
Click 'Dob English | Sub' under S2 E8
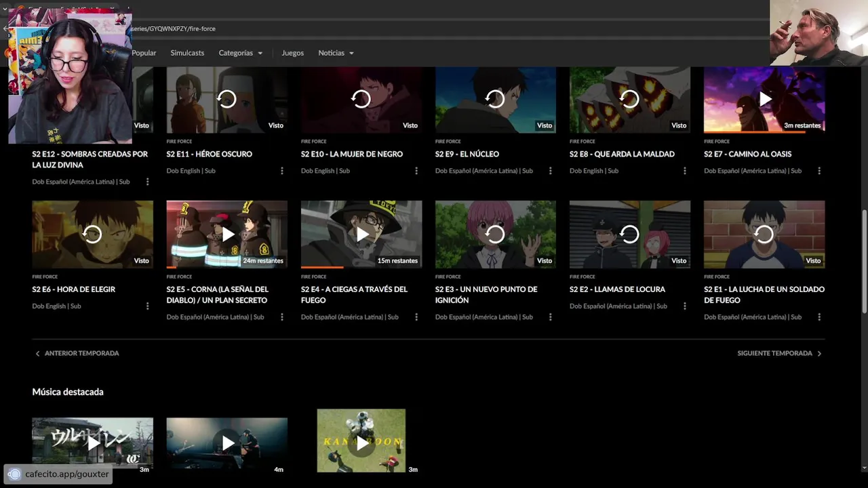coord(594,171)
